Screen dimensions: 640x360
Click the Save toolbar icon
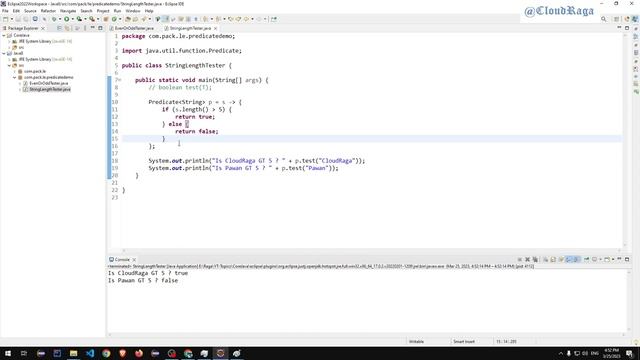18,19
